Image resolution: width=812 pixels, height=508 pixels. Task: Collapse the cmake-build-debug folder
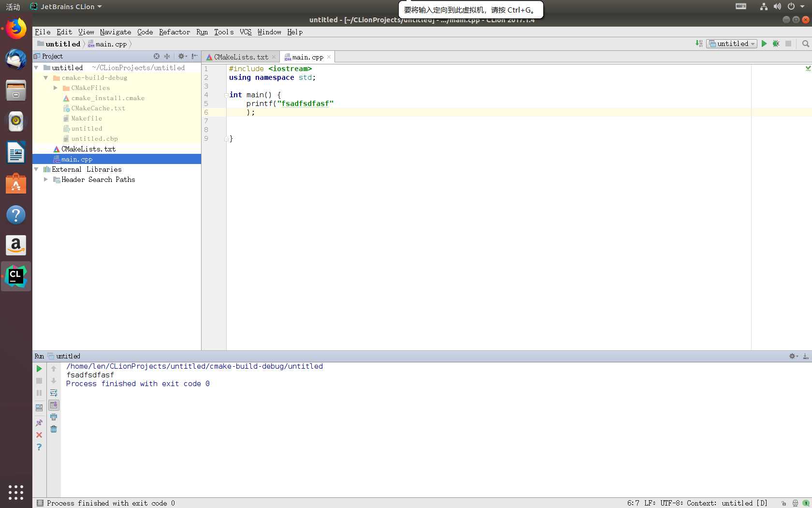click(x=46, y=78)
